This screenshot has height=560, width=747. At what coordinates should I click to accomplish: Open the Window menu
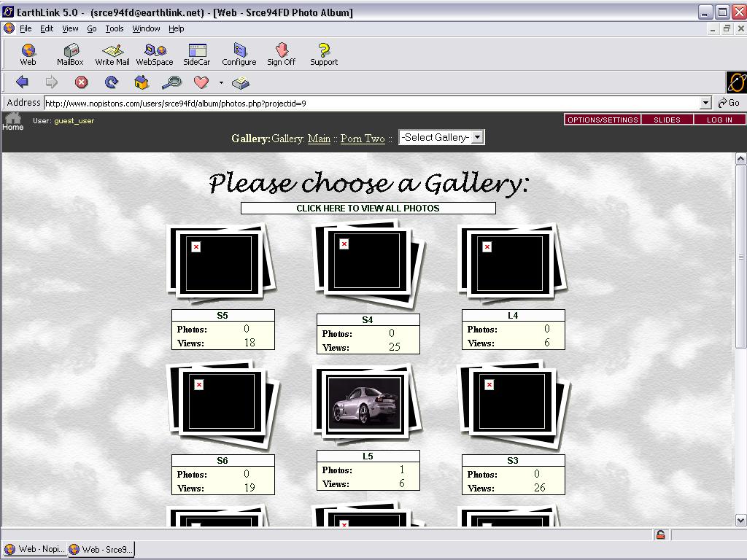click(x=146, y=28)
